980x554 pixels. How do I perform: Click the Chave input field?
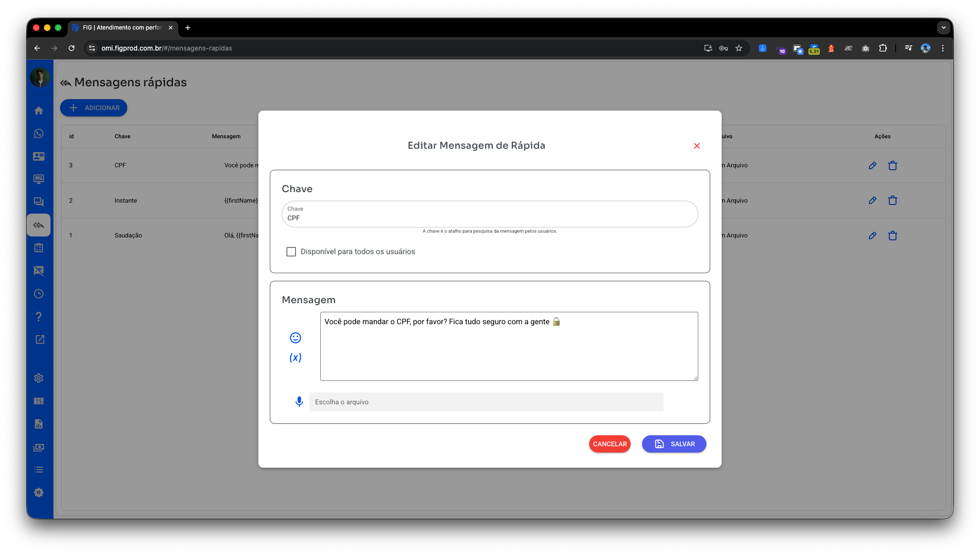click(x=490, y=218)
